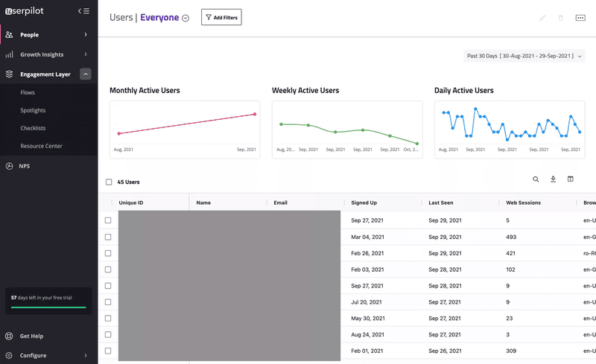Toggle the select-all 45 Users checkbox
596x364 pixels.
pos(109,182)
